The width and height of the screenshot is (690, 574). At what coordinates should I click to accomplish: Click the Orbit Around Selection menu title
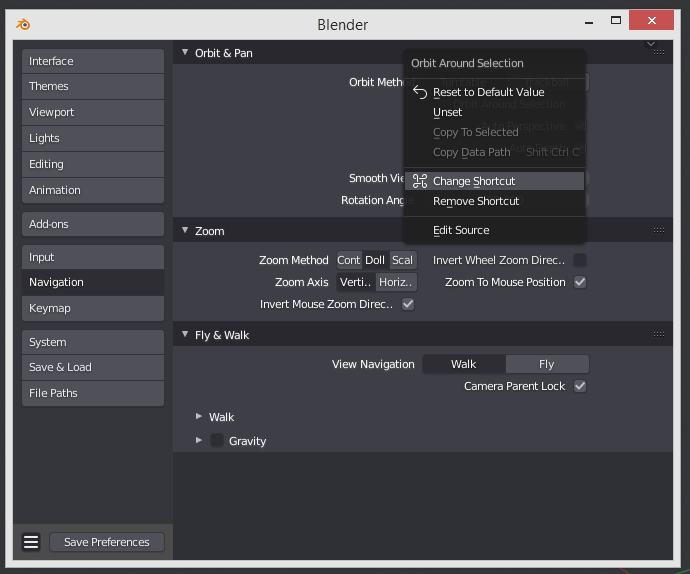coord(467,63)
